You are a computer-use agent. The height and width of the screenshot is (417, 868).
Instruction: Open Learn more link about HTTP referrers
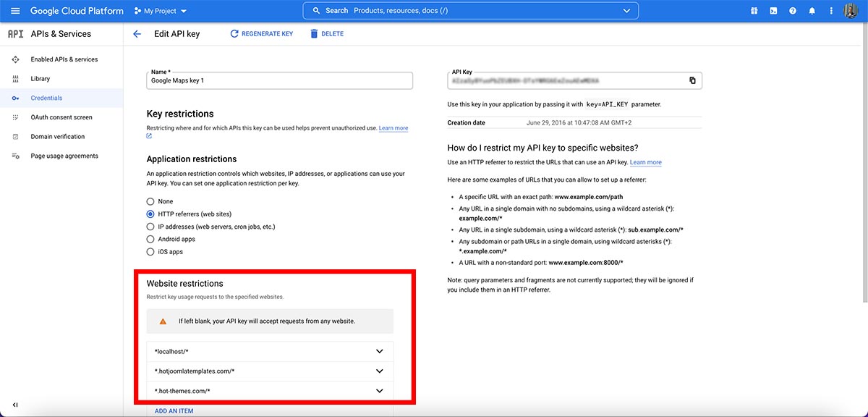(646, 162)
